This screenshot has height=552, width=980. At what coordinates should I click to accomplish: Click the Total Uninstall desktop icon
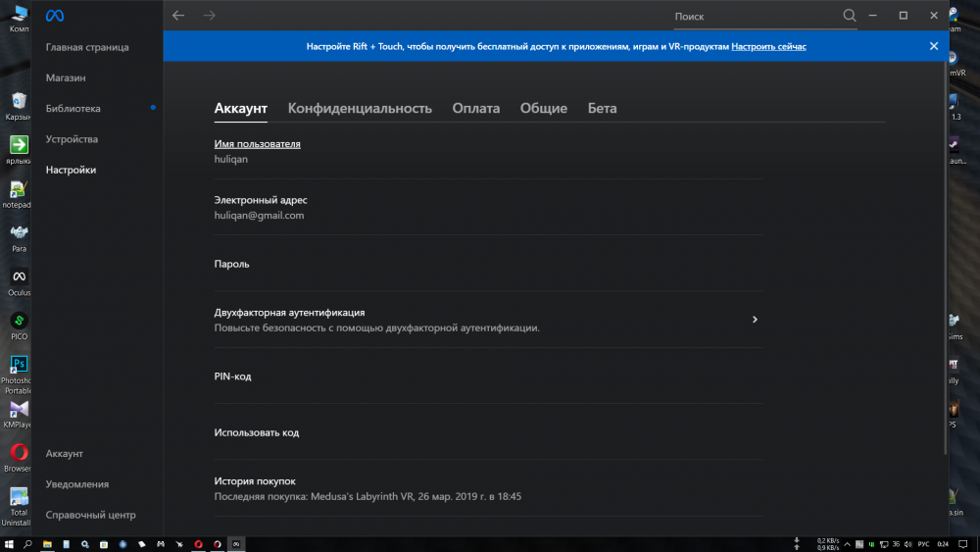tap(18, 507)
